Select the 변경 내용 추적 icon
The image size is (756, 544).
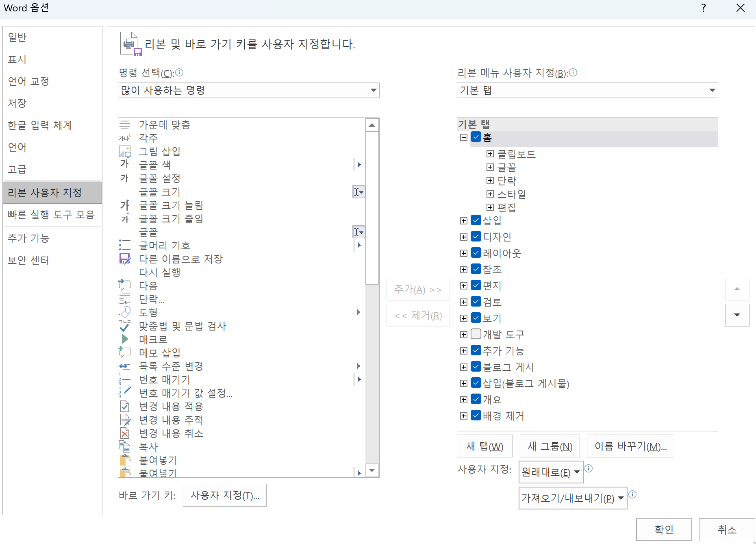pos(125,420)
